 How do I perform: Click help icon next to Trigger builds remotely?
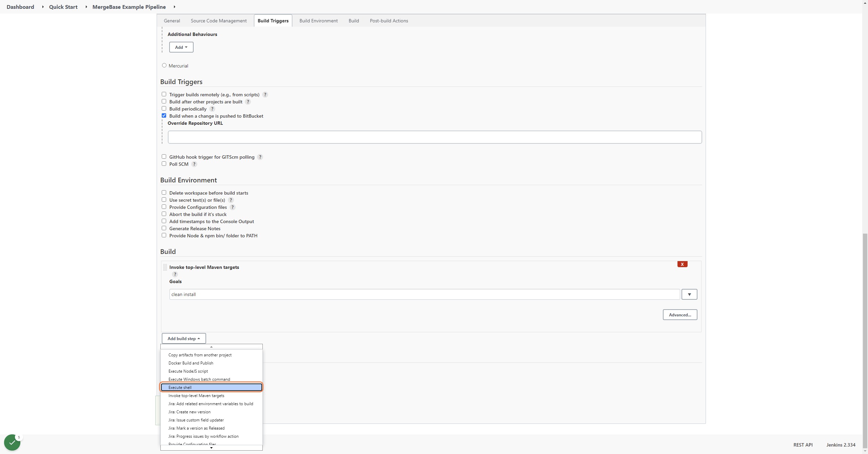265,95
